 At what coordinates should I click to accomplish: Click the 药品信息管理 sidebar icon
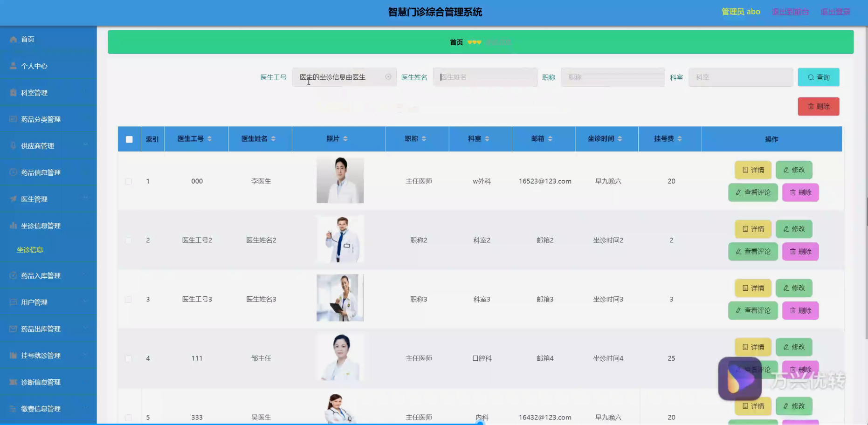coord(13,172)
